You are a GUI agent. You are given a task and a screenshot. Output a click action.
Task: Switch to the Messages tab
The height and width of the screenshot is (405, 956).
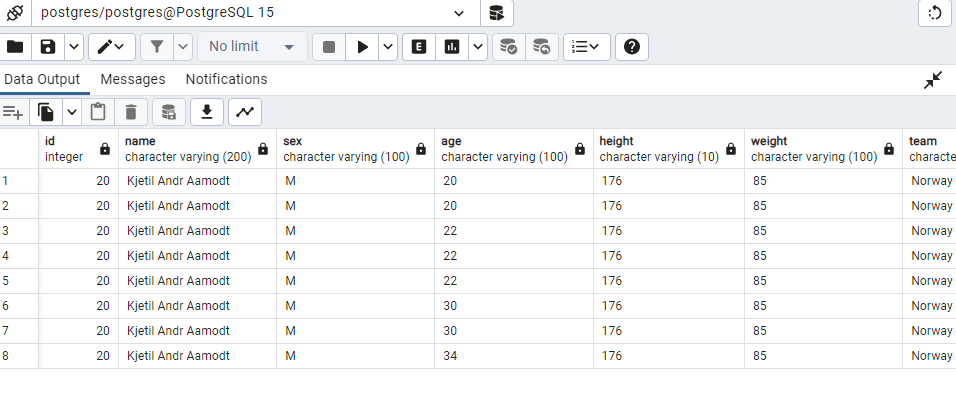132,79
